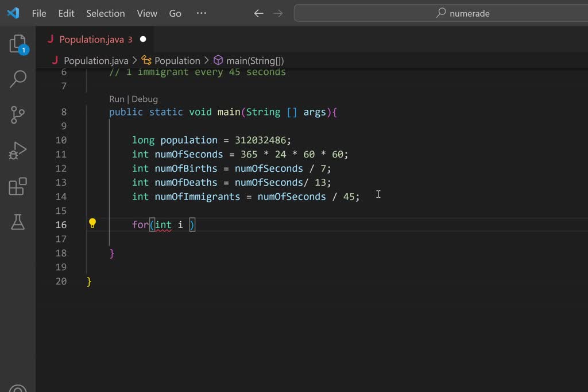
Task: Open the File menu
Action: coord(39,13)
